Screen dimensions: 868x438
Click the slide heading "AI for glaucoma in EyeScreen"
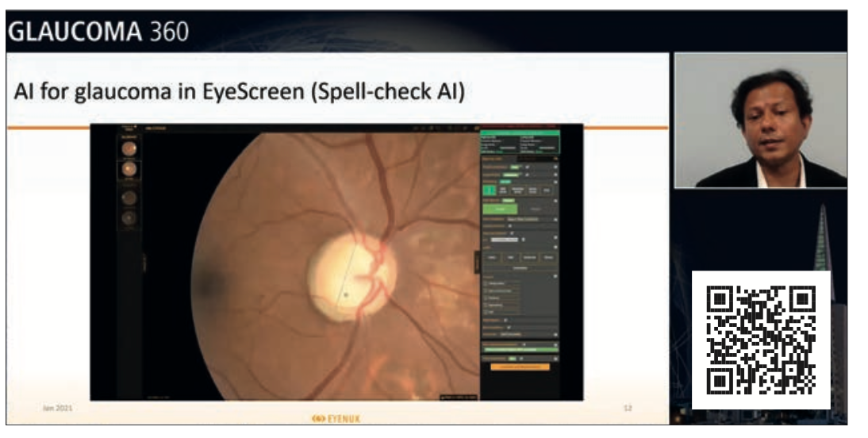(x=159, y=92)
